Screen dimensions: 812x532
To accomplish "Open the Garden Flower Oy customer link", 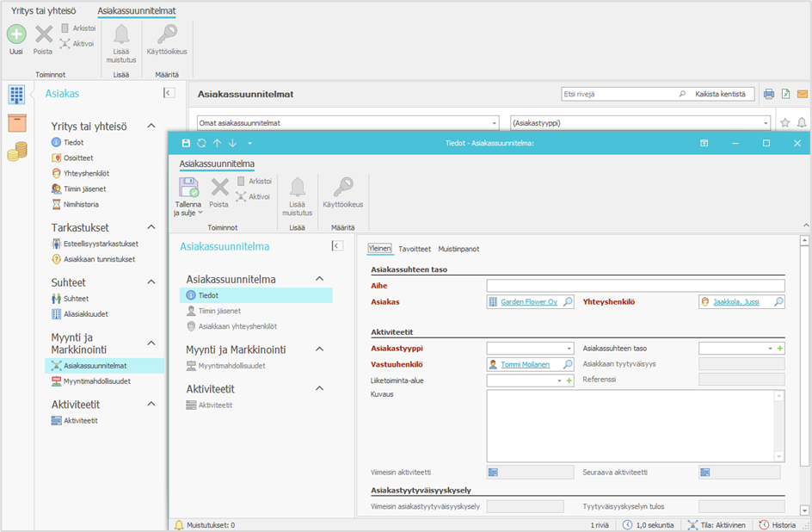I will 529,302.
